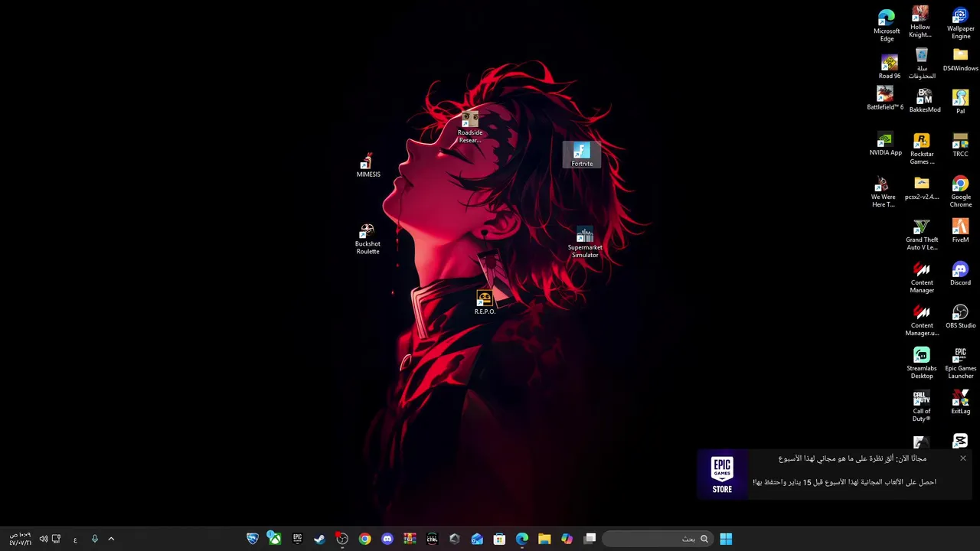This screenshot has width=980, height=551.
Task: Open the Google Chrome desktop shortcut
Action: pyautogui.click(x=960, y=192)
